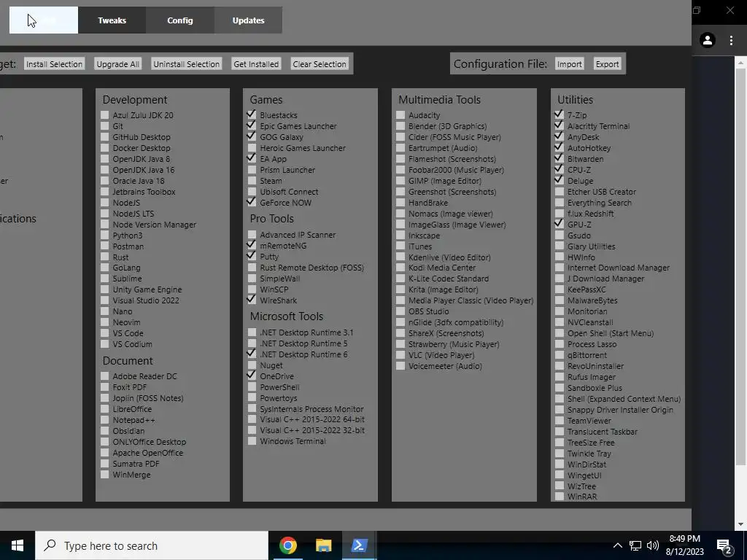This screenshot has height=560, width=747.
Task: Click the Chrome profile avatar icon
Action: pos(708,41)
